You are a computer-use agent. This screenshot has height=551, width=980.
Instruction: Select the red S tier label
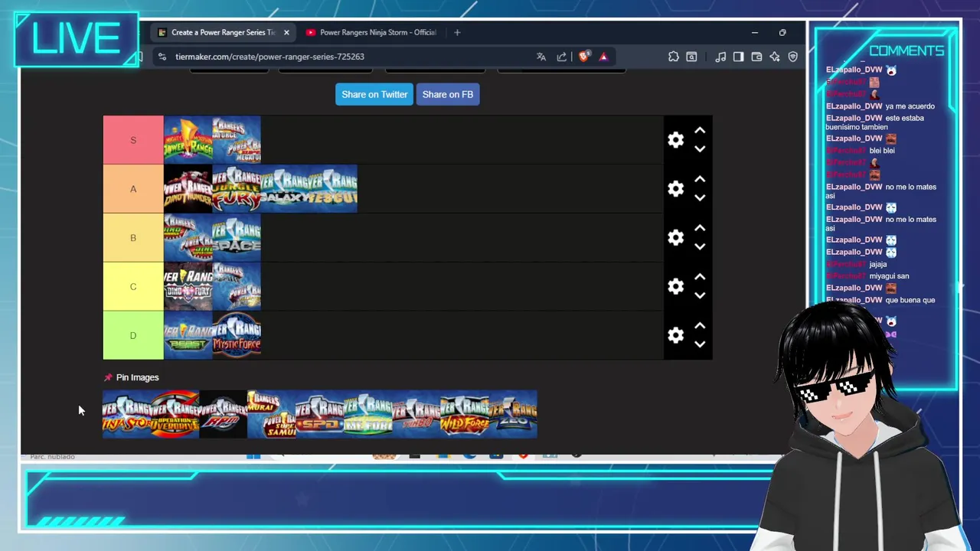pyautogui.click(x=133, y=140)
